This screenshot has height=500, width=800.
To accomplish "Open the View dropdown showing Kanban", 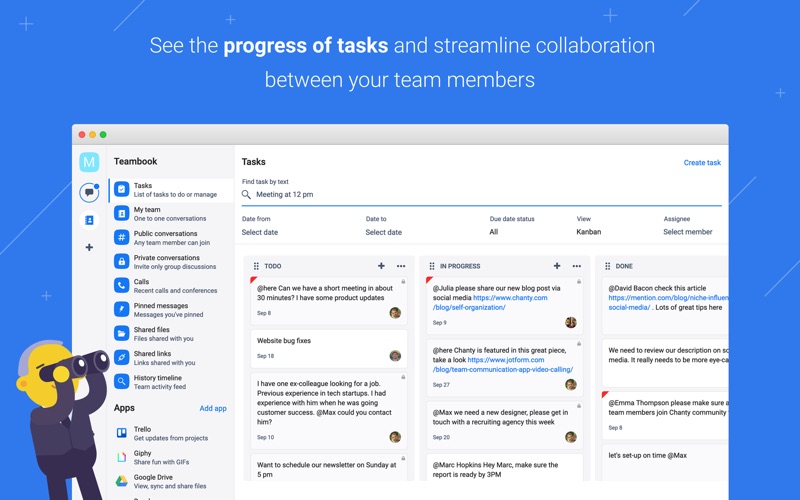I will click(589, 232).
